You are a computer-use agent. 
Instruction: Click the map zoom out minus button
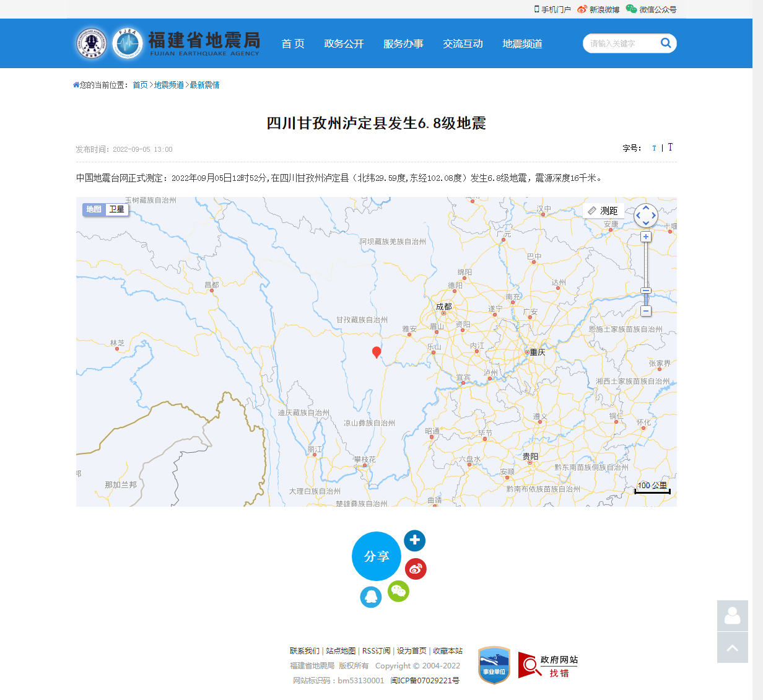click(646, 311)
